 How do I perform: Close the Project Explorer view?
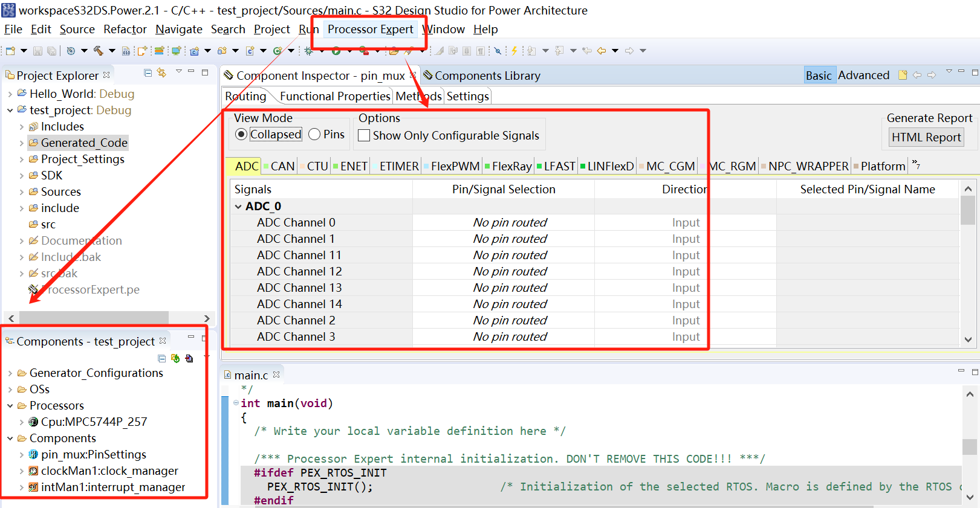[106, 75]
